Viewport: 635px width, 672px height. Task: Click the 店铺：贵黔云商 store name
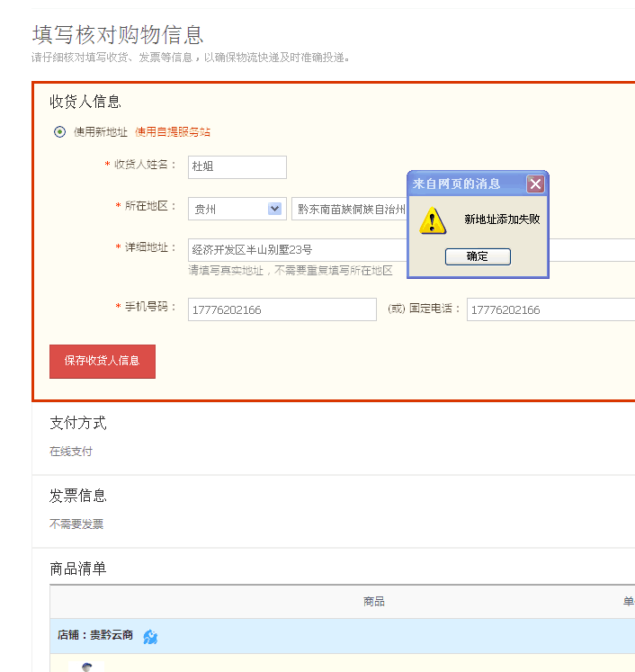[x=95, y=635]
